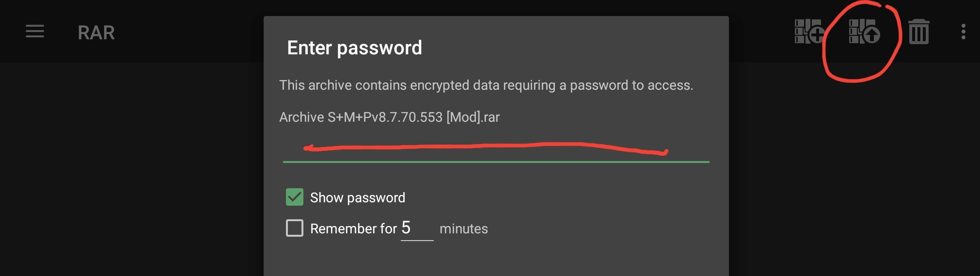980x276 pixels.
Task: Tap the RAR app title
Action: [x=96, y=32]
